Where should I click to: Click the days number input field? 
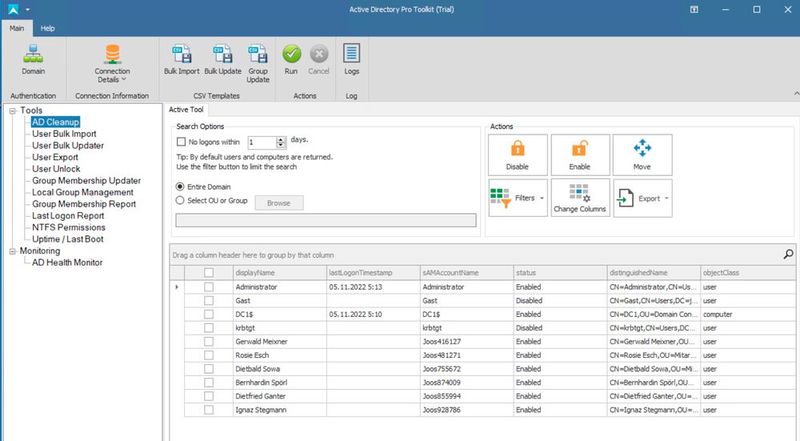pos(262,142)
